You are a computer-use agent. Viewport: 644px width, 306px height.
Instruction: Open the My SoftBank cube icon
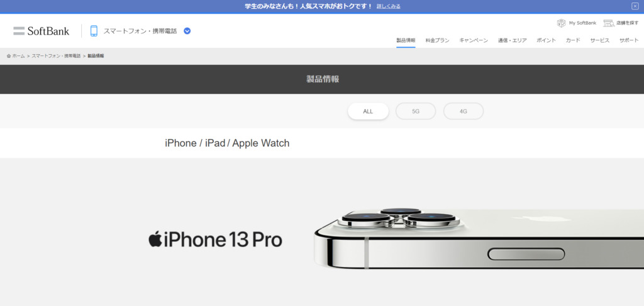(561, 23)
